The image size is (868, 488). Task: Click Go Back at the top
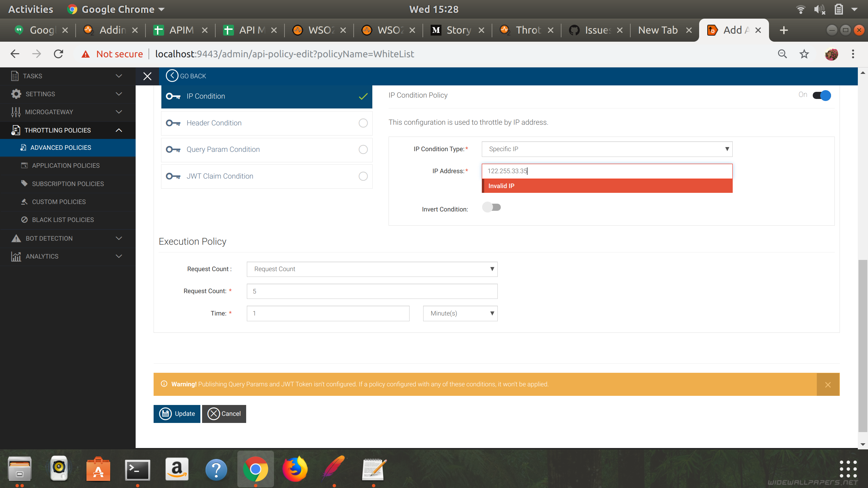pyautogui.click(x=186, y=76)
